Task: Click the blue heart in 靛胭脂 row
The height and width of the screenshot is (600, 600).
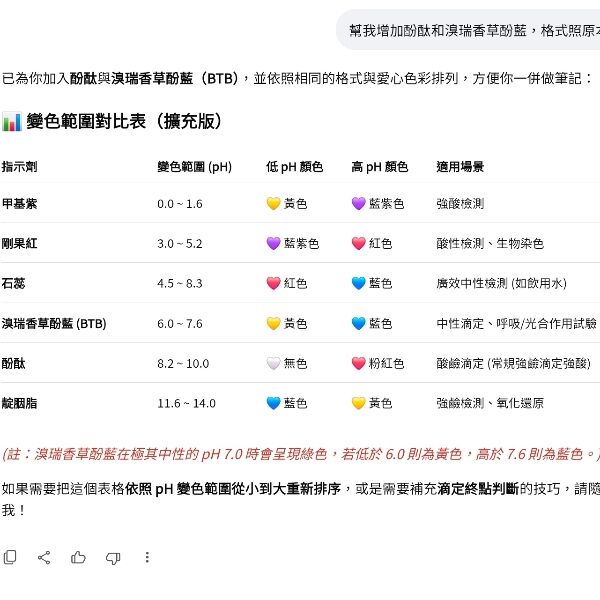Action: pos(273,403)
